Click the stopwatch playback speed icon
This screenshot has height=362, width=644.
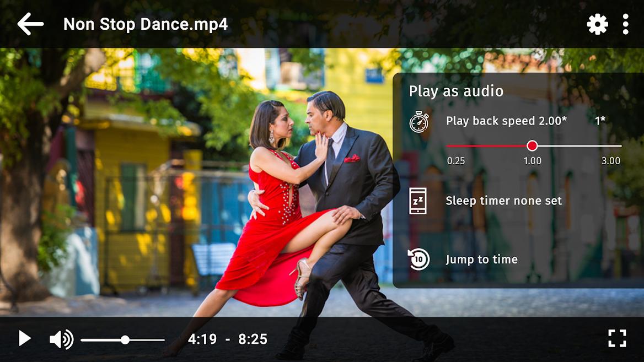coord(419,122)
